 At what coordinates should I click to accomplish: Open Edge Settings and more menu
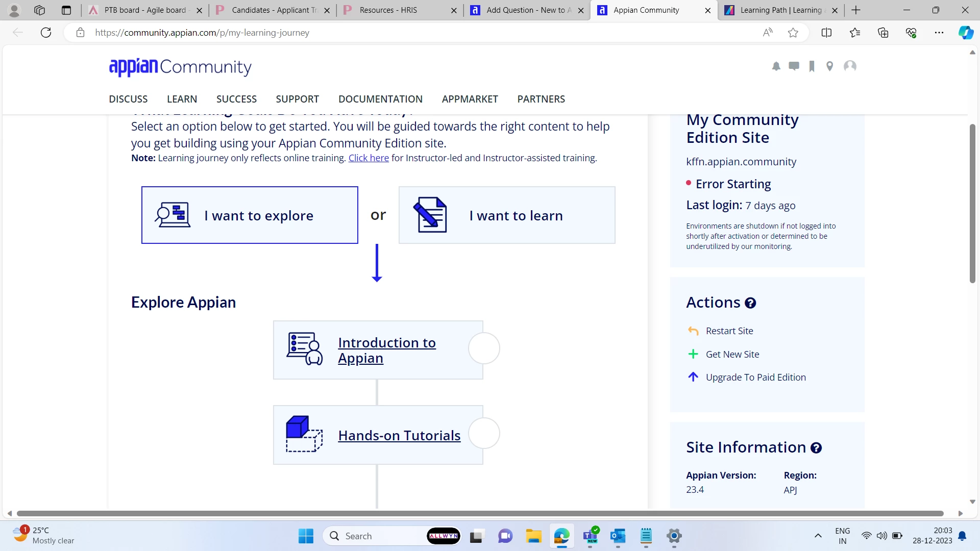939,33
